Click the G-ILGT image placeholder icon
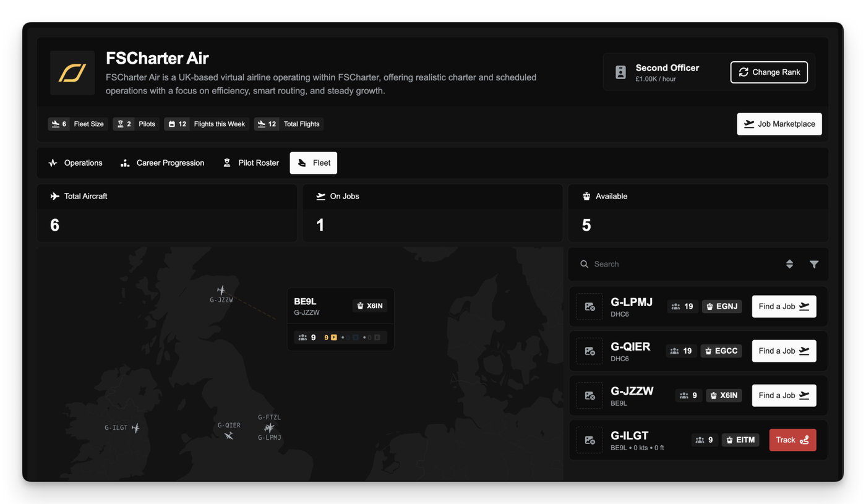The image size is (866, 504). (x=589, y=440)
